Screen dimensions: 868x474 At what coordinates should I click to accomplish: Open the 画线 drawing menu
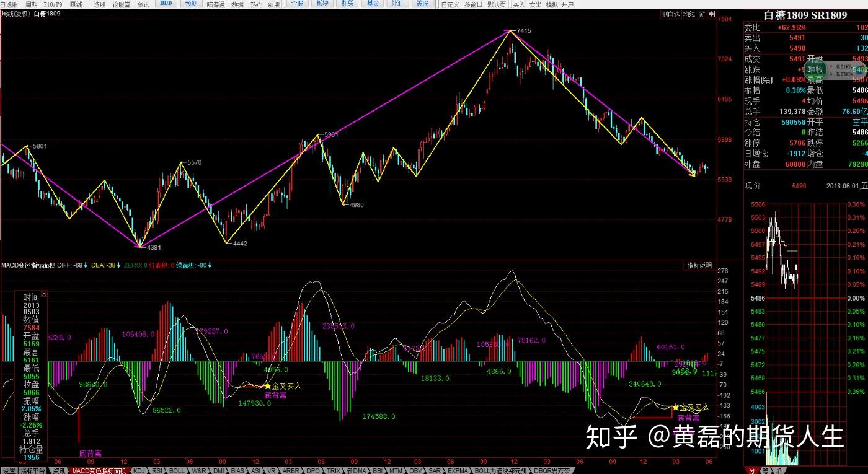pos(76,4)
